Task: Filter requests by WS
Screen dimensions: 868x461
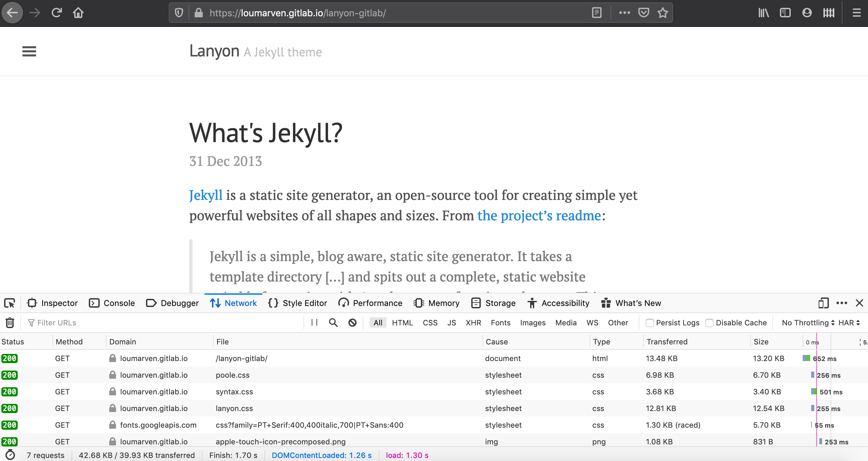Action: pyautogui.click(x=592, y=323)
